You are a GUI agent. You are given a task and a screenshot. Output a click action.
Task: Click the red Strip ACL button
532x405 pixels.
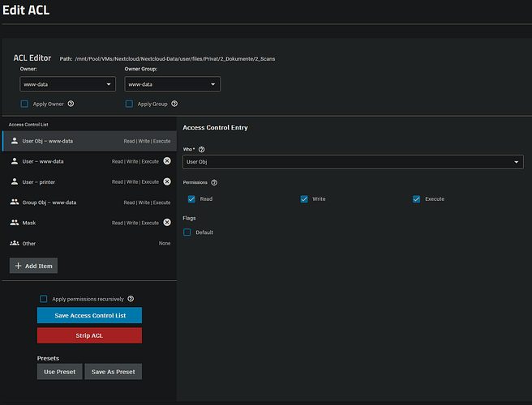click(x=89, y=335)
